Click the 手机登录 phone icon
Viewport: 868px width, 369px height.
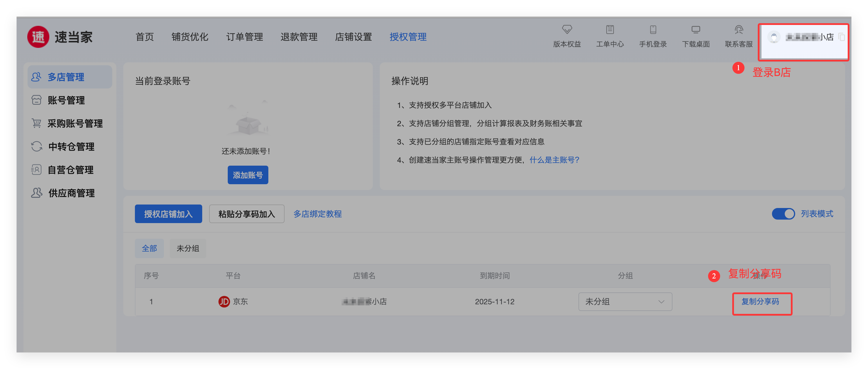(x=653, y=30)
